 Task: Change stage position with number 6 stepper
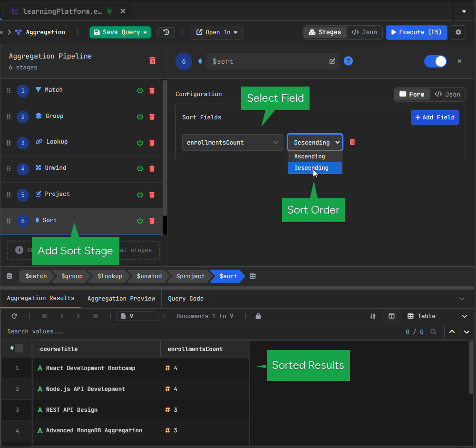pos(200,61)
